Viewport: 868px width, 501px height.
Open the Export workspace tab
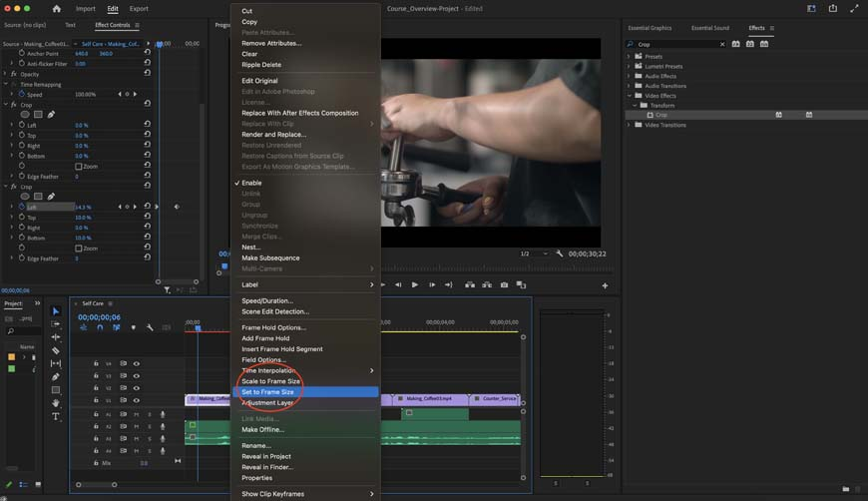pos(139,9)
